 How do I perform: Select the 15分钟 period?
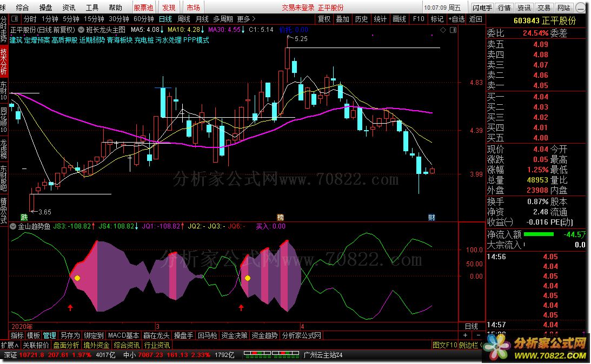click(94, 19)
